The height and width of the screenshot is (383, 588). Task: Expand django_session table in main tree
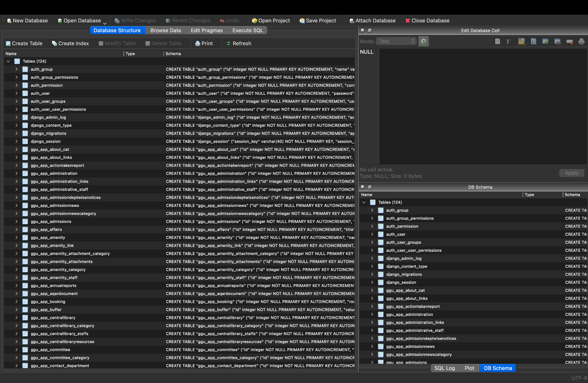(16, 141)
